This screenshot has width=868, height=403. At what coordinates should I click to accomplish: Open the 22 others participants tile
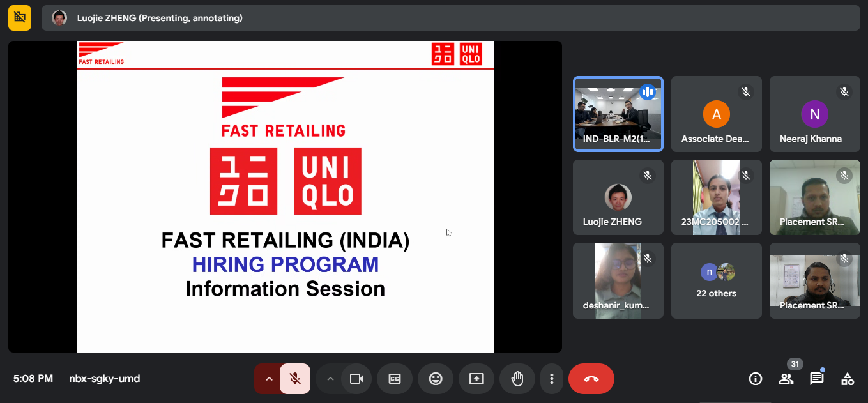point(717,280)
